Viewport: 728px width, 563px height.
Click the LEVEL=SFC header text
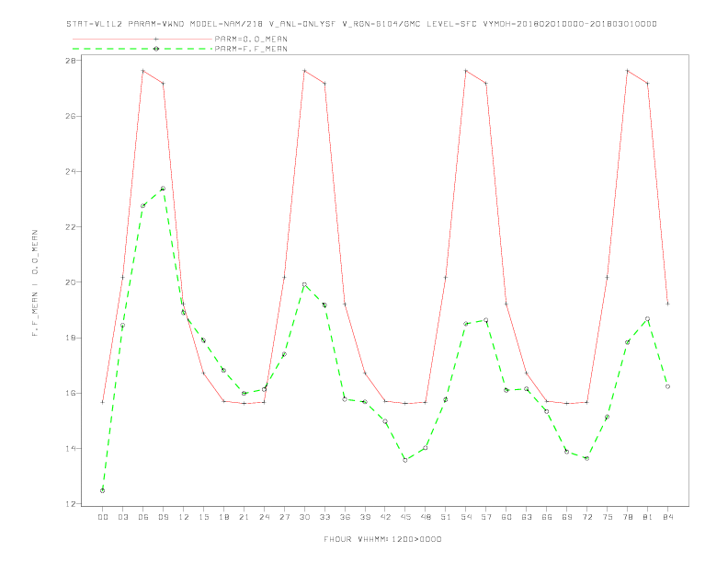pyautogui.click(x=451, y=24)
